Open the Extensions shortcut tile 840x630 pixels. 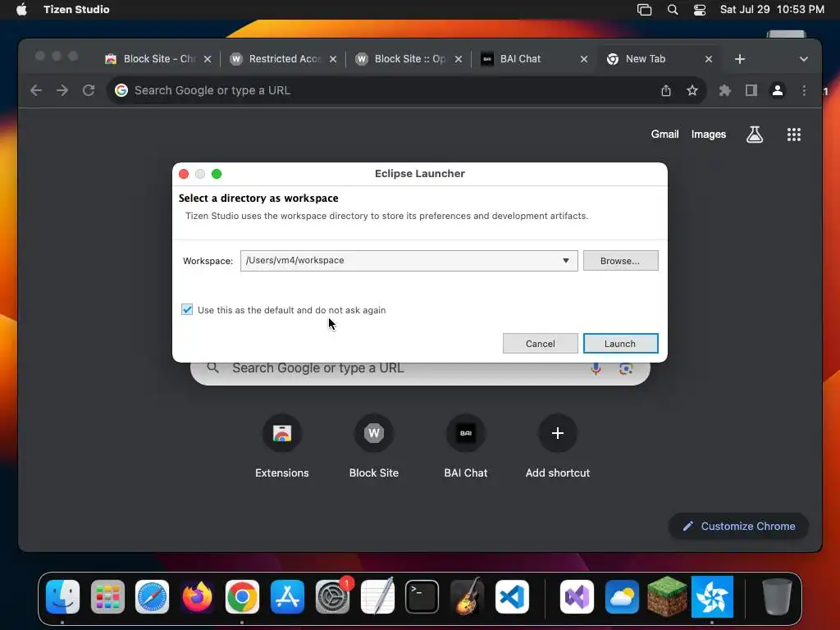(282, 445)
